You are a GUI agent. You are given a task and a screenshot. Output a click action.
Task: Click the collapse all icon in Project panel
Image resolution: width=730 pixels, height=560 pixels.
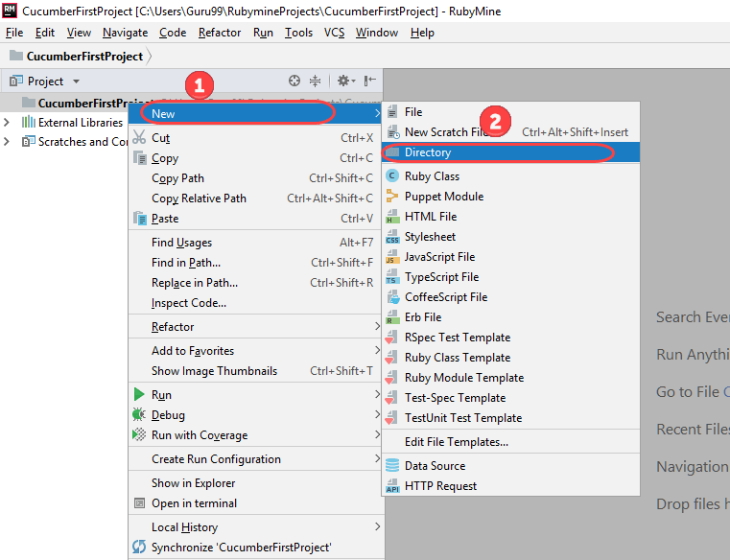315,82
